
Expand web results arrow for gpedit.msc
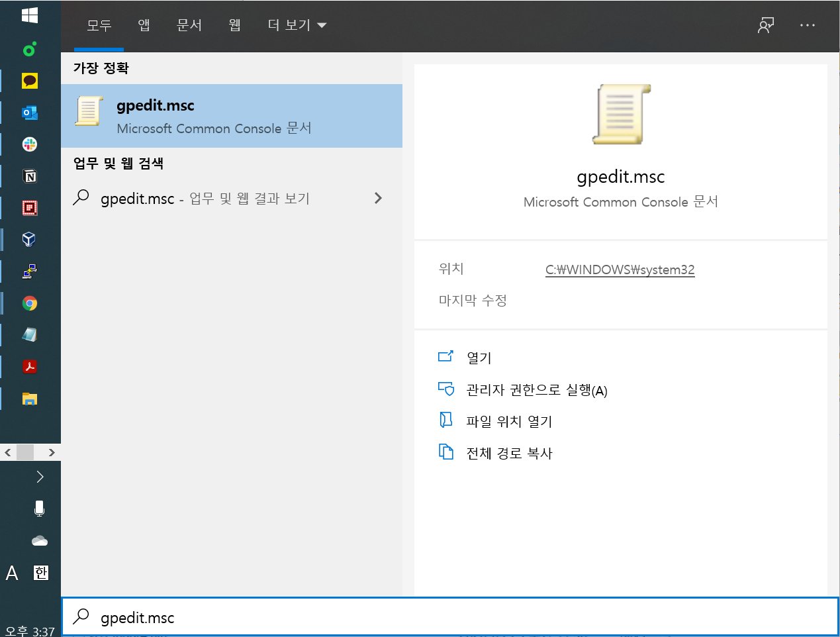tap(378, 198)
